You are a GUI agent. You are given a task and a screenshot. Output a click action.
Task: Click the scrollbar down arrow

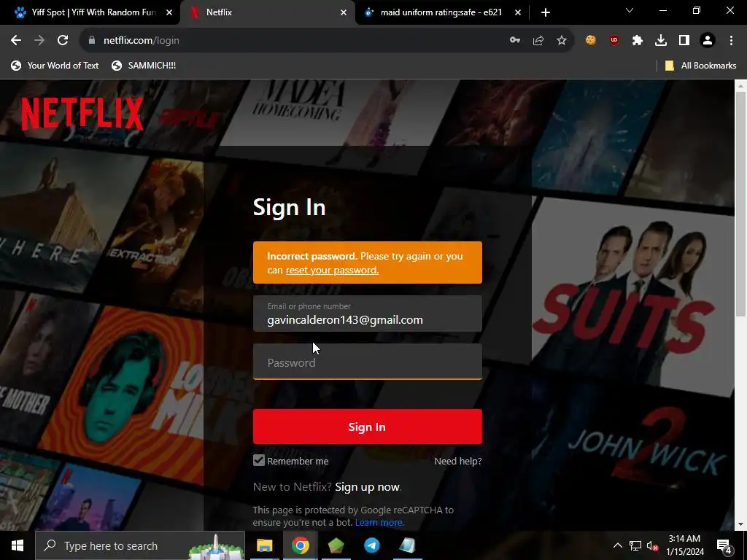click(x=740, y=524)
